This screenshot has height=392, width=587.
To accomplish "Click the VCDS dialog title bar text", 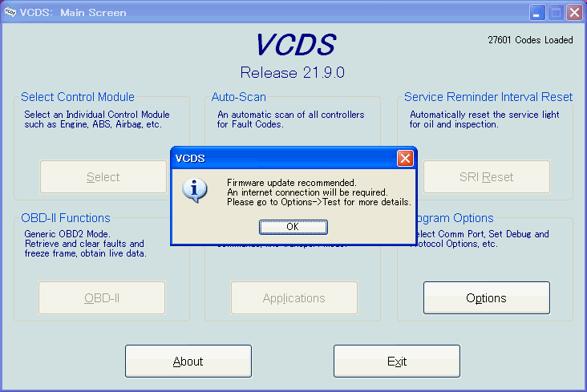I will point(190,159).
